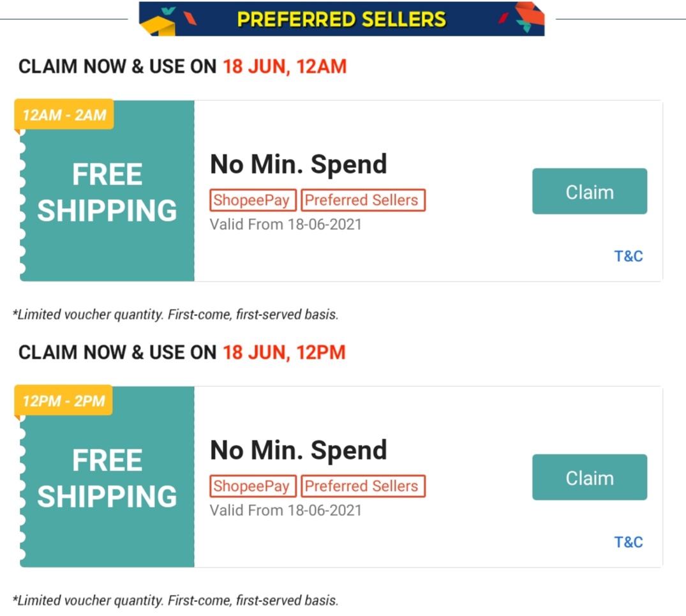Tap Preferred Sellers tag on 12AM voucher
The height and width of the screenshot is (616, 686).
(362, 200)
